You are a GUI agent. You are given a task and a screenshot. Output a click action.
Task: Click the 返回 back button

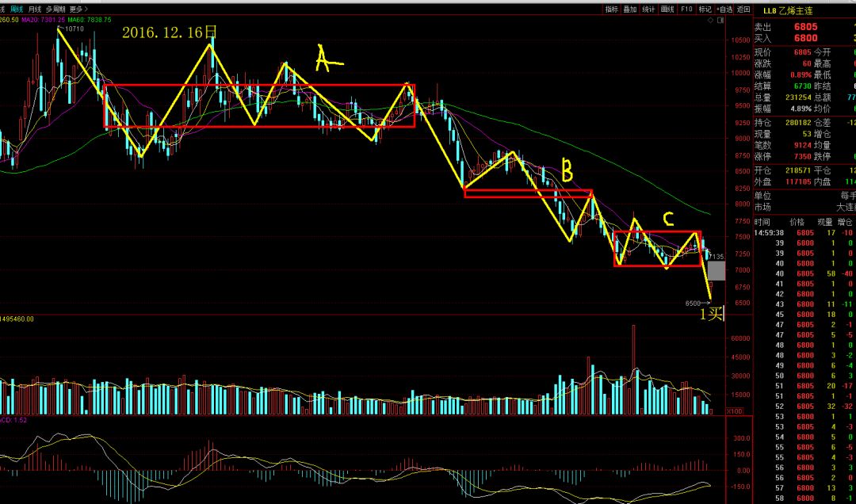[743, 10]
